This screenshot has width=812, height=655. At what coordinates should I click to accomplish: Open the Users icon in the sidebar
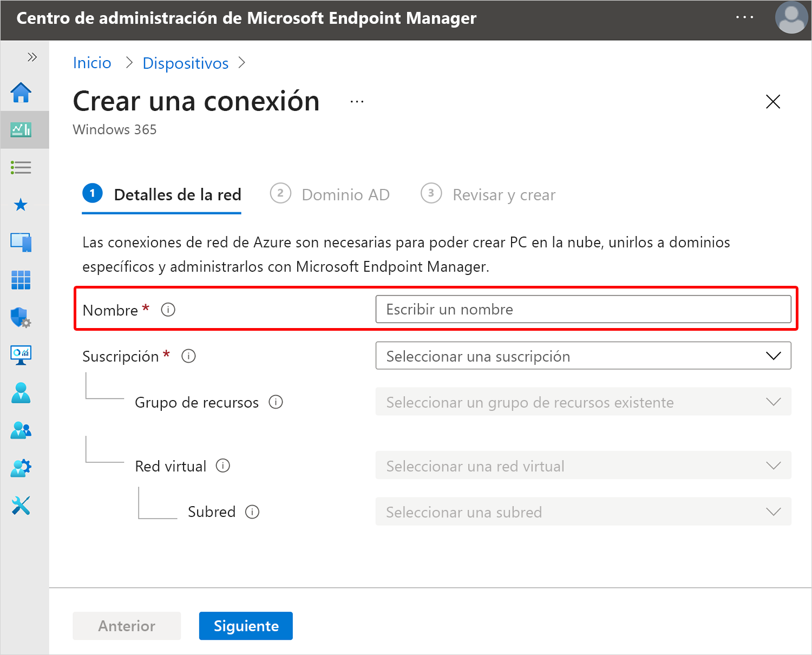[x=21, y=392]
